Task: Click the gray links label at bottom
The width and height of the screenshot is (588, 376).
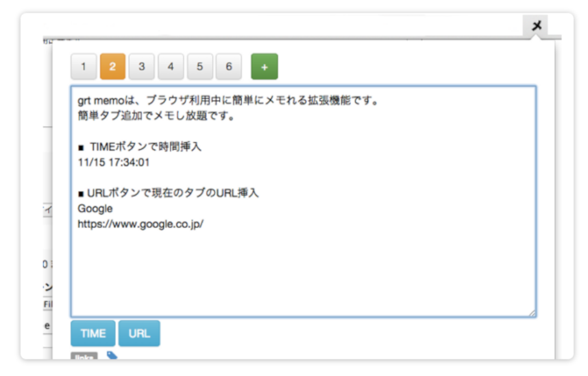Action: point(84,355)
